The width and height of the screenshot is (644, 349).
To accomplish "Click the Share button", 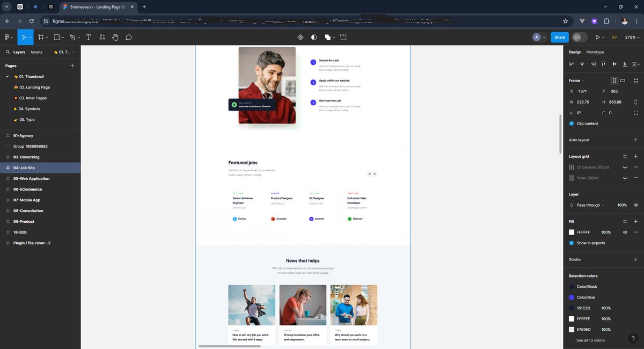I will [560, 37].
